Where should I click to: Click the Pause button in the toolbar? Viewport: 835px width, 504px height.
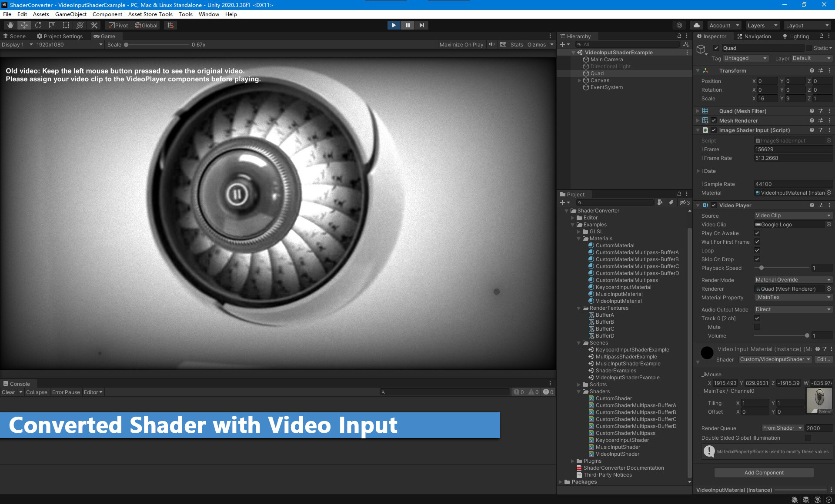pos(407,25)
